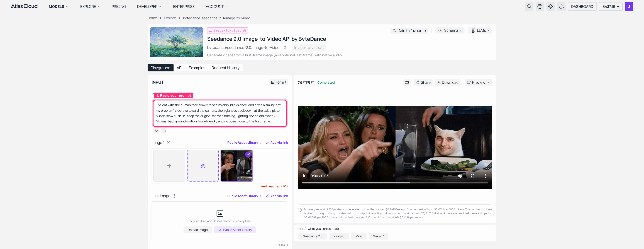The image size is (644, 249).
Task: Expand the MODELS menu
Action: coord(58,6)
